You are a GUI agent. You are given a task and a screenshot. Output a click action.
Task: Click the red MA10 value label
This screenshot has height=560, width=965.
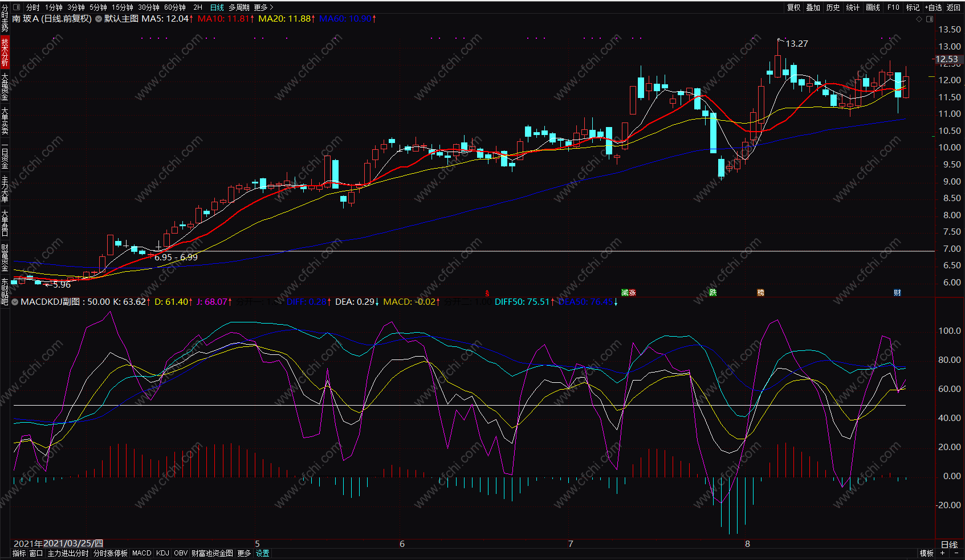tap(226, 19)
